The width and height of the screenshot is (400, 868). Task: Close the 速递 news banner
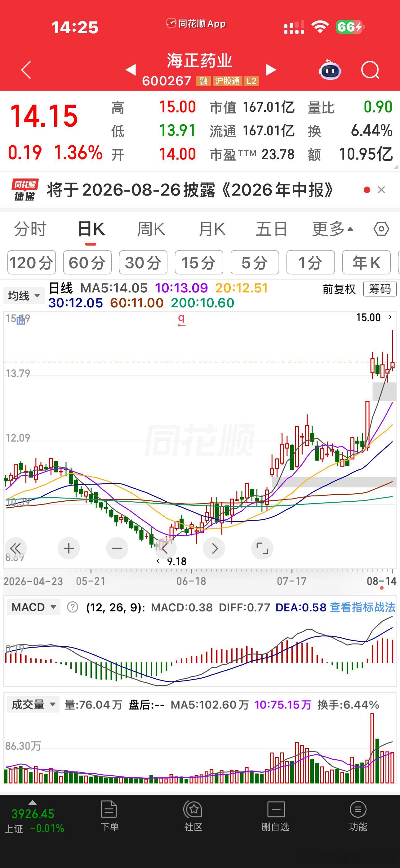click(x=381, y=190)
